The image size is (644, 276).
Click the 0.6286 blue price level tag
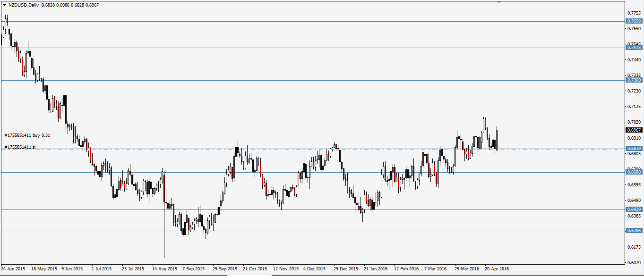point(634,231)
